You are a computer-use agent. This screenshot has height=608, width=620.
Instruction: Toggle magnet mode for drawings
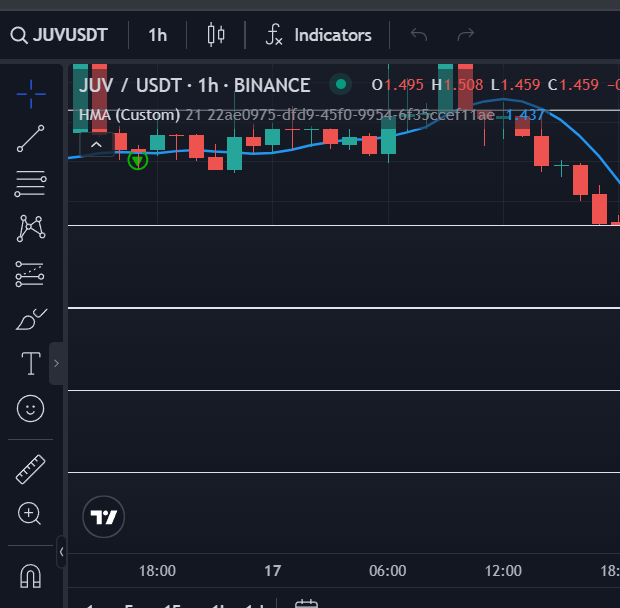[x=30, y=576]
